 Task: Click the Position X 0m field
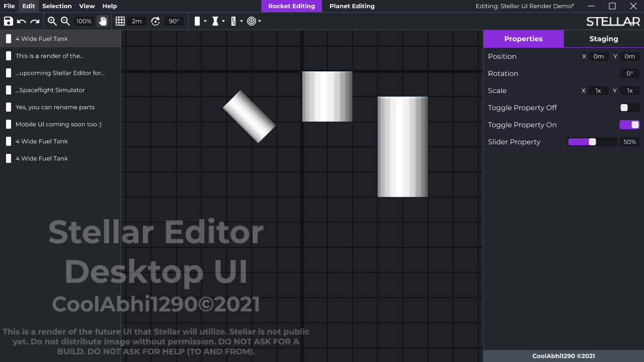599,56
